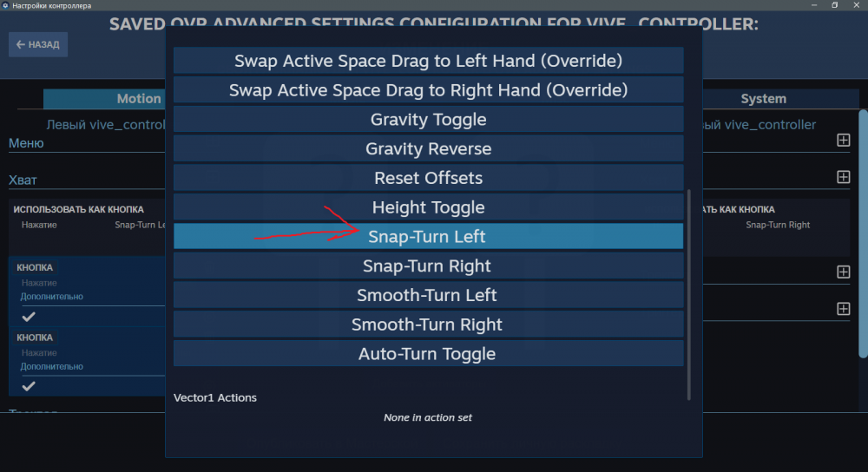Click the checkmark under the second КНОПКА block

tap(29, 385)
